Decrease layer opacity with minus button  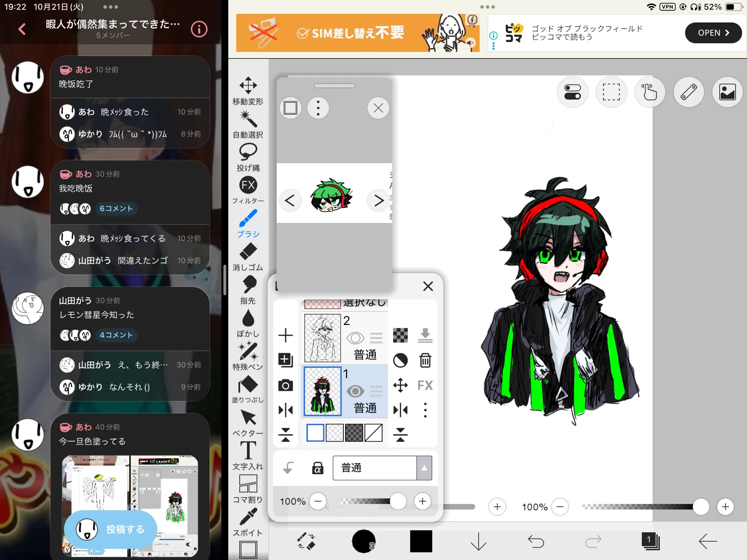click(x=318, y=501)
